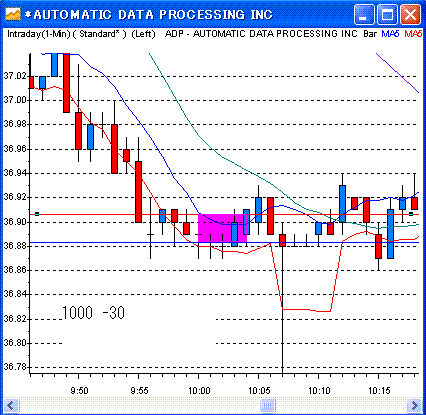
Task: Click the chart icon in the title bar
Action: pyautogui.click(x=13, y=14)
